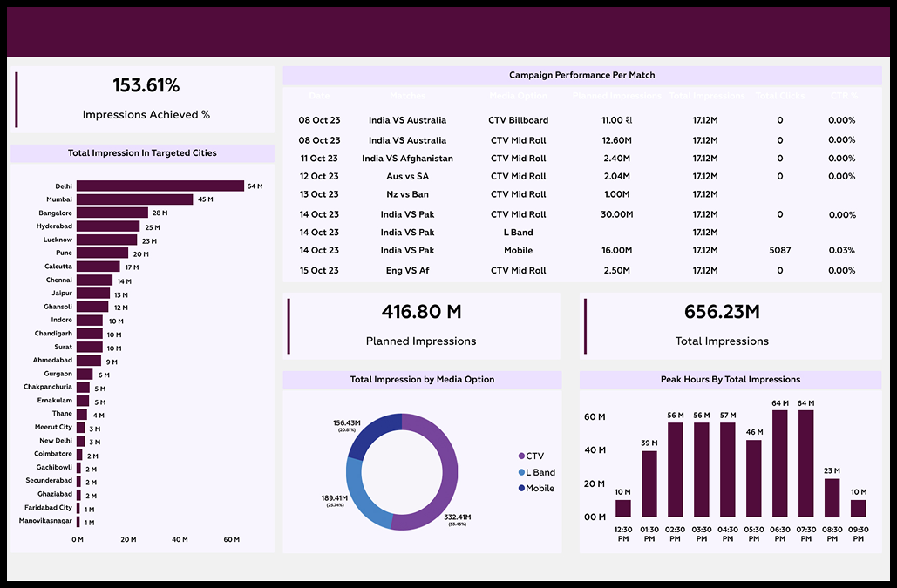The height and width of the screenshot is (588, 897).
Task: Click the 08:30 PM bar showing 23 M
Action: pos(832,497)
